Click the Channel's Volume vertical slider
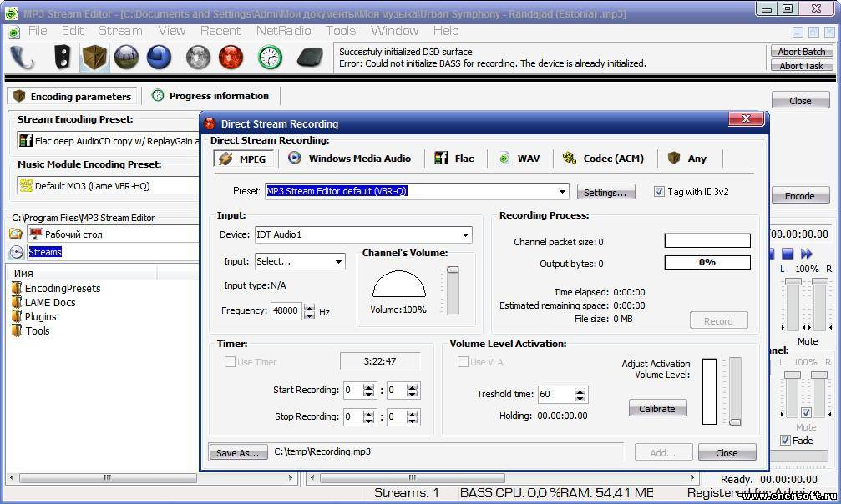The image size is (841, 504). pos(453,290)
